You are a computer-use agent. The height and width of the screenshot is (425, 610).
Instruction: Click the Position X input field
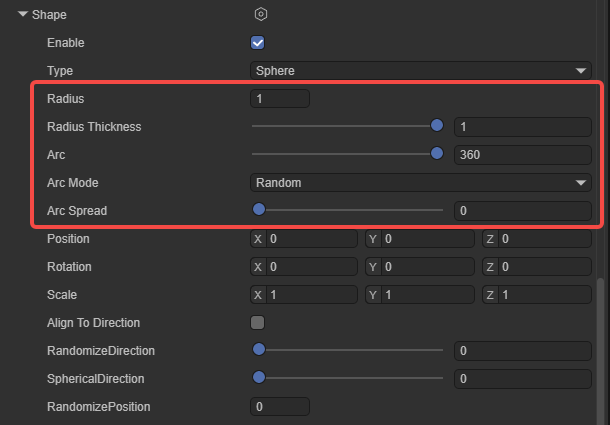click(x=310, y=239)
